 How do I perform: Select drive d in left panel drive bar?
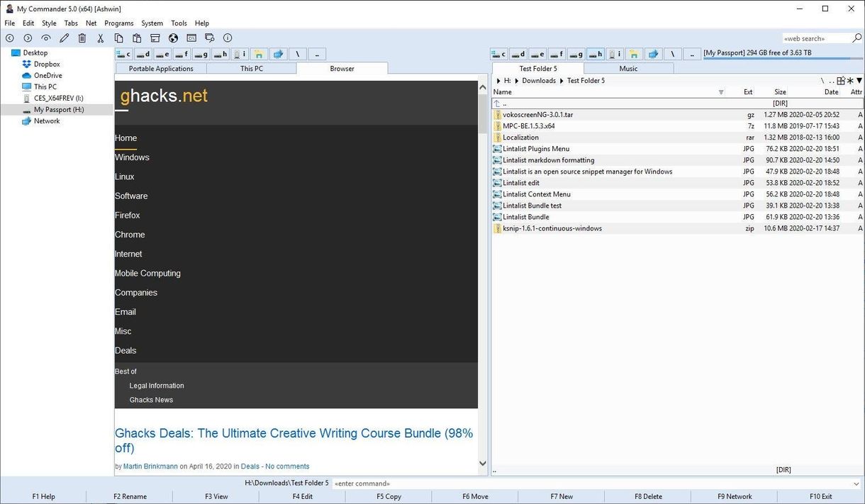click(x=143, y=54)
